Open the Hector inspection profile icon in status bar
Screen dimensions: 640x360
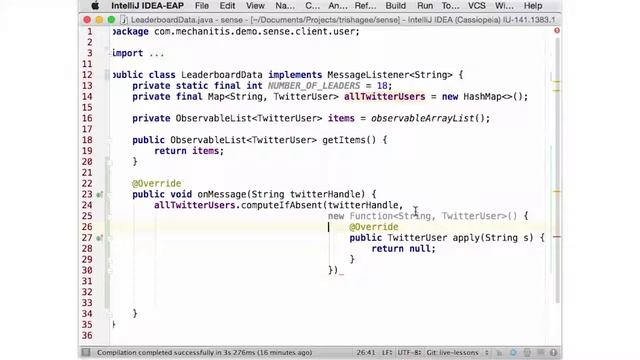(527, 352)
